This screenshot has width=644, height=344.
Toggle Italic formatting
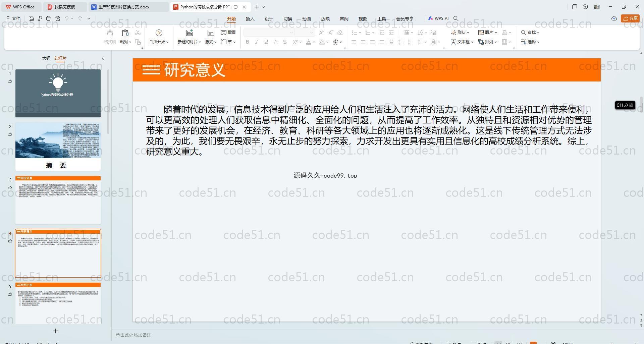257,42
